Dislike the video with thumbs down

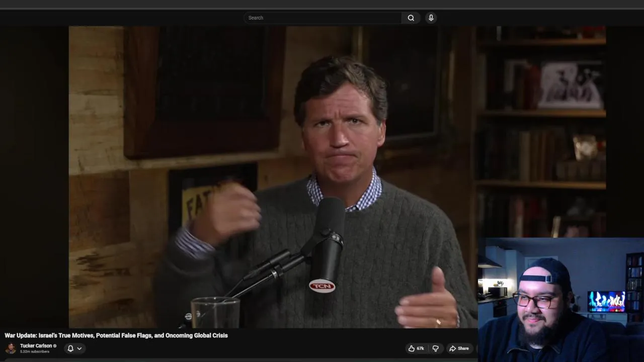pyautogui.click(x=436, y=348)
